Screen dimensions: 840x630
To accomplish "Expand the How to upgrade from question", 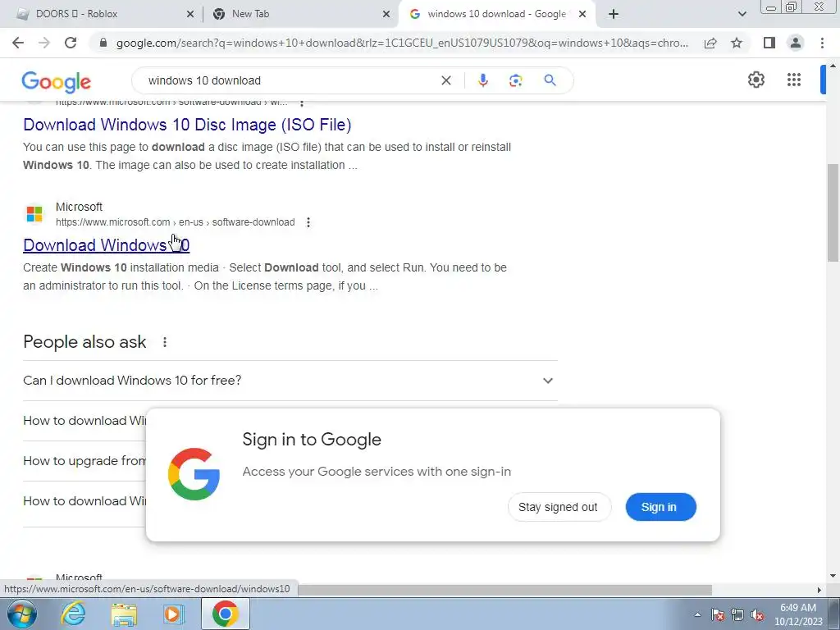I will (x=84, y=461).
